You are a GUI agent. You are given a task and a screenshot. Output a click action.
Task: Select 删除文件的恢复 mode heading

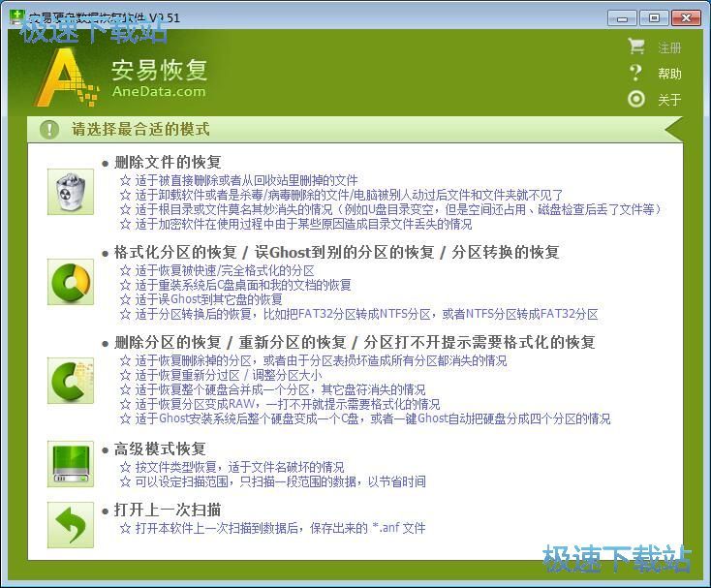(x=168, y=162)
